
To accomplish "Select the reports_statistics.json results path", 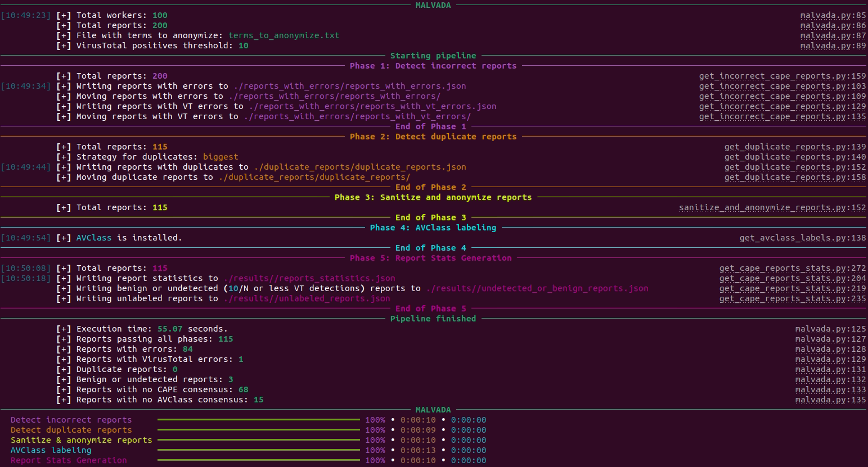I will coord(309,278).
